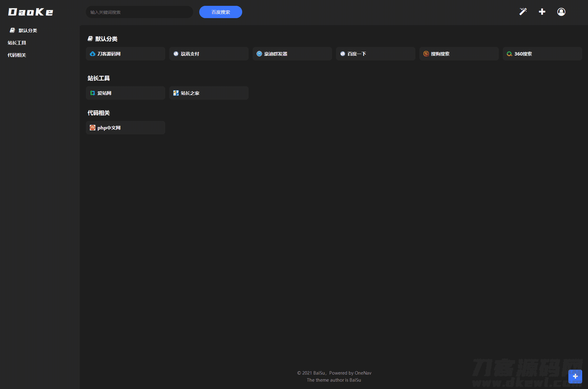Focus the 输入关键词搜索 search field

click(139, 12)
